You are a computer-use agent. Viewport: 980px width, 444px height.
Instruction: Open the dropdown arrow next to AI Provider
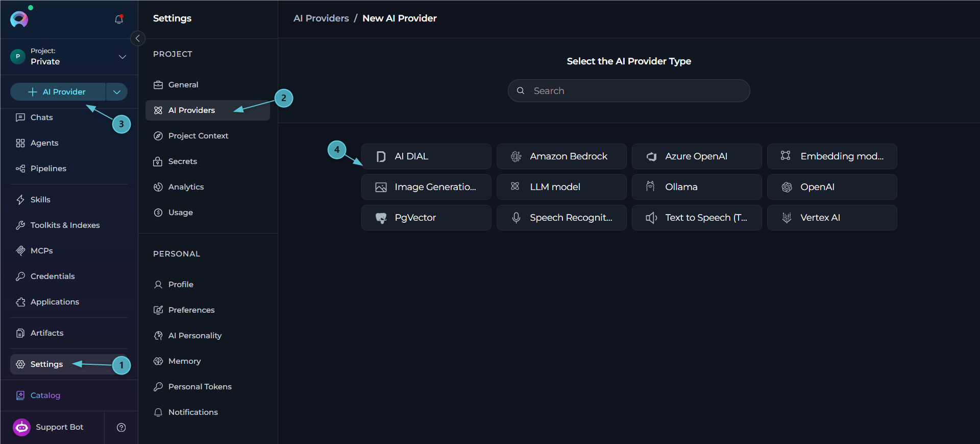click(117, 92)
